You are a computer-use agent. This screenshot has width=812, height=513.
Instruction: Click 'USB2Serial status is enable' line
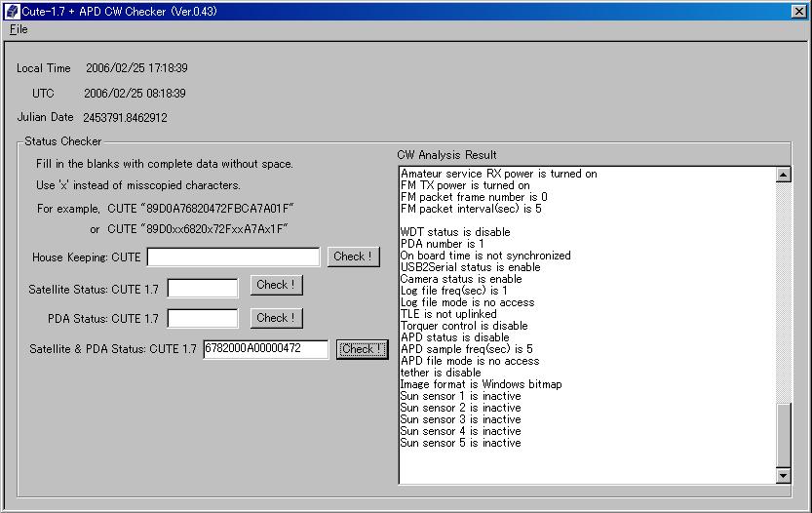pyautogui.click(x=470, y=267)
